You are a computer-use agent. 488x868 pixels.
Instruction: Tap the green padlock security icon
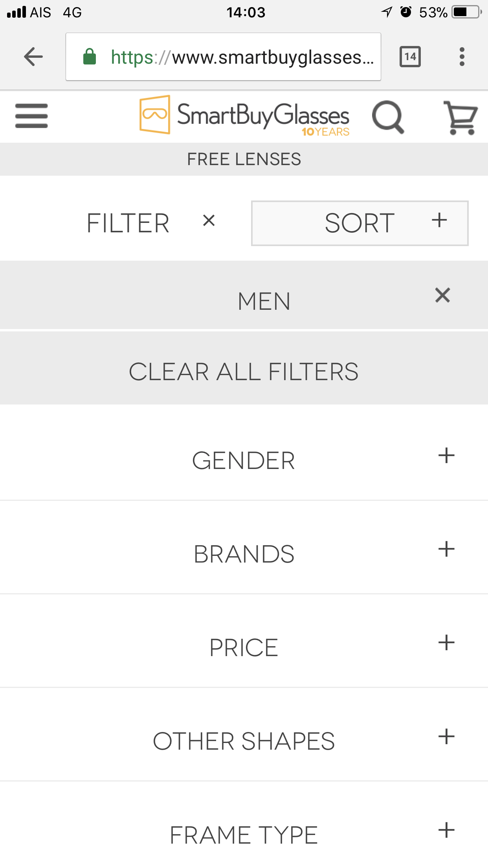(x=90, y=57)
